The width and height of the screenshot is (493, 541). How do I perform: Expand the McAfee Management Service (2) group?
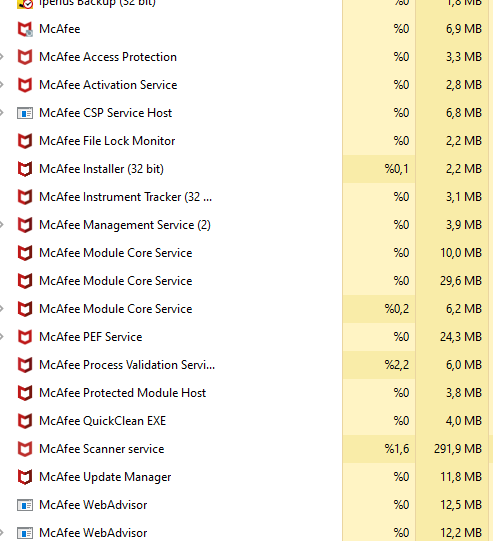(2, 225)
